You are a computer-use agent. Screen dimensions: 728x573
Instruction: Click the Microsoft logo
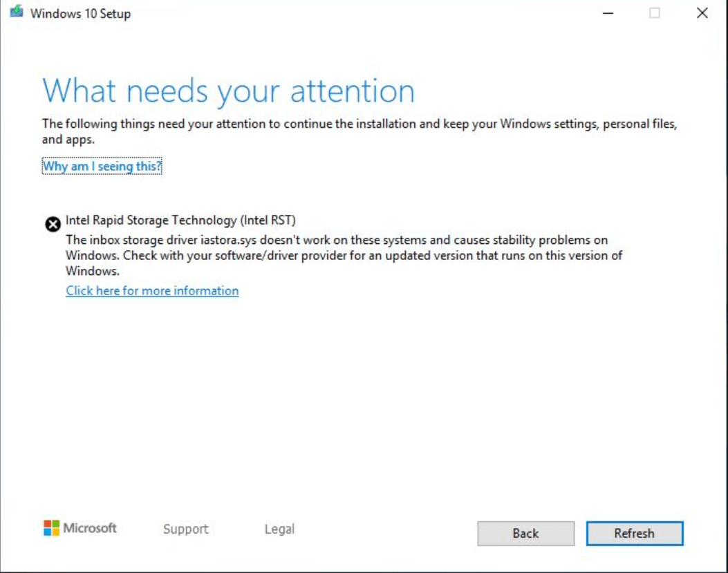(80, 528)
